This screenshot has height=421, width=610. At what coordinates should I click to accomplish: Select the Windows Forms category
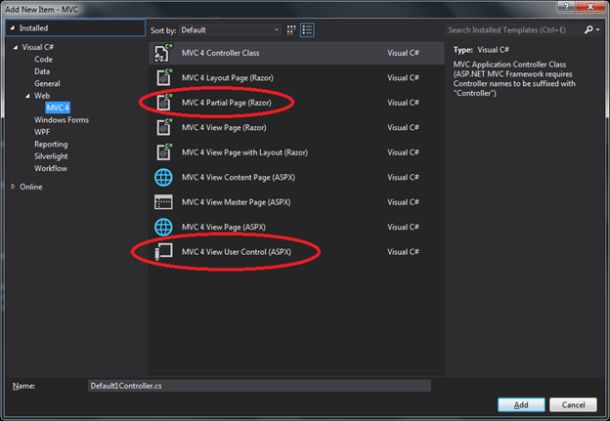(61, 120)
